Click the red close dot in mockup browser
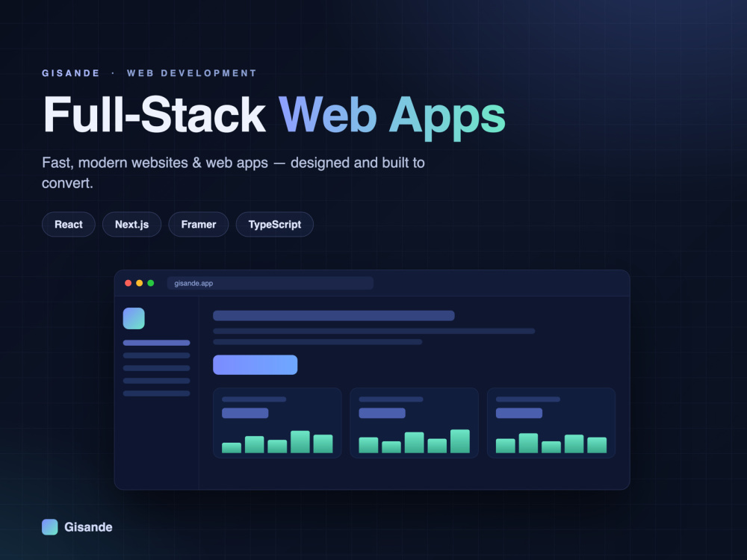 click(128, 283)
